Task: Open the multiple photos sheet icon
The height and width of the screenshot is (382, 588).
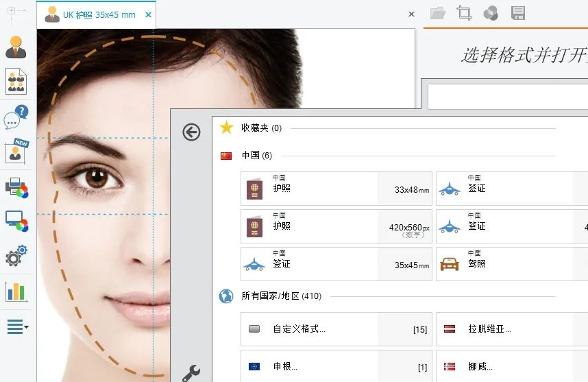Action: [x=16, y=81]
